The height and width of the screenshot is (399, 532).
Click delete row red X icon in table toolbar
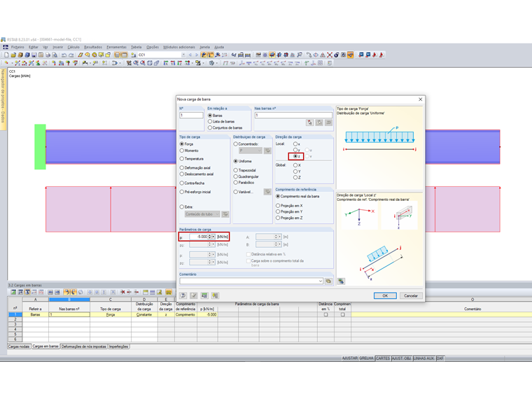(x=122, y=292)
